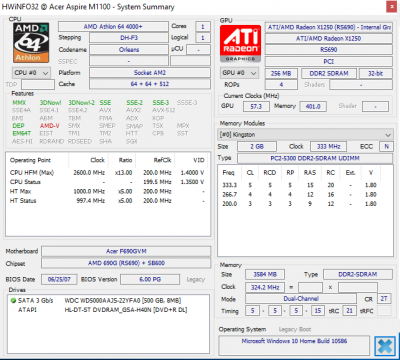Click the AMD 690G chipset field

point(126,263)
